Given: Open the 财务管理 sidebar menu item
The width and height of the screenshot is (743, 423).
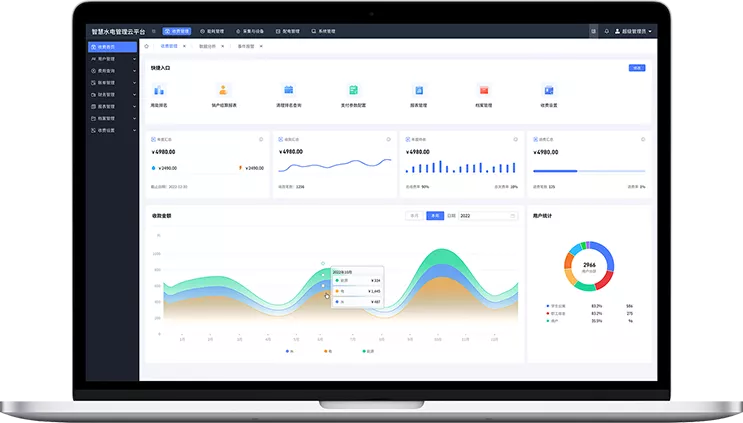Looking at the screenshot, I should pos(112,95).
